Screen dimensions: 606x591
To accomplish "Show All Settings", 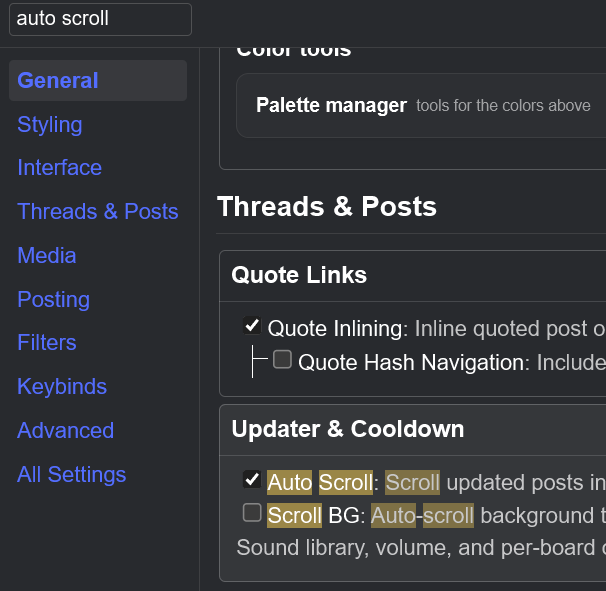I will click(x=72, y=475).
